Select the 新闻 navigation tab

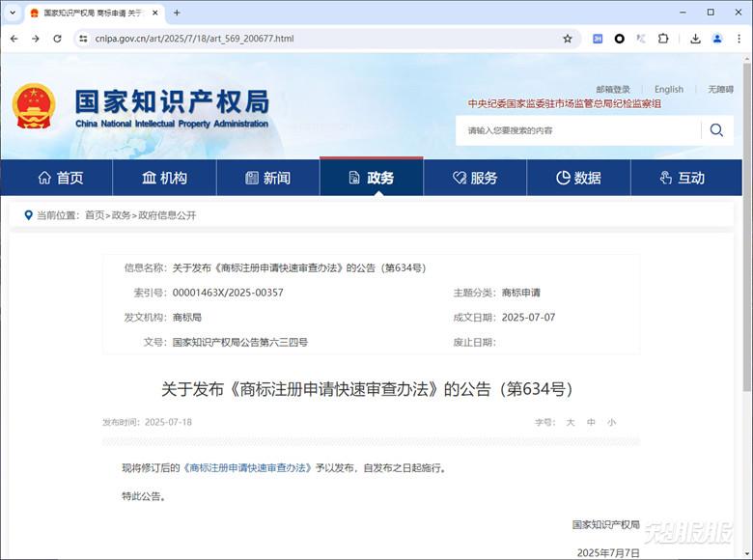click(x=267, y=178)
